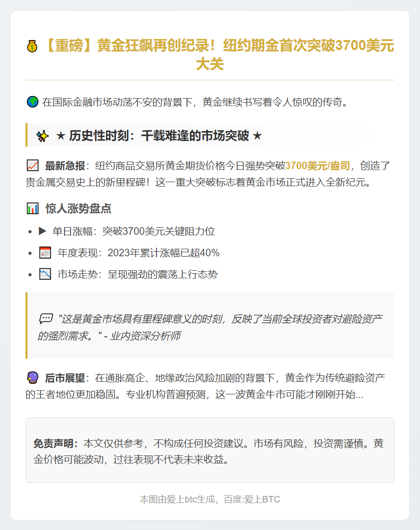
Task: Click the 2023年累计涨幅已超40% bullet text
Action: [163, 253]
